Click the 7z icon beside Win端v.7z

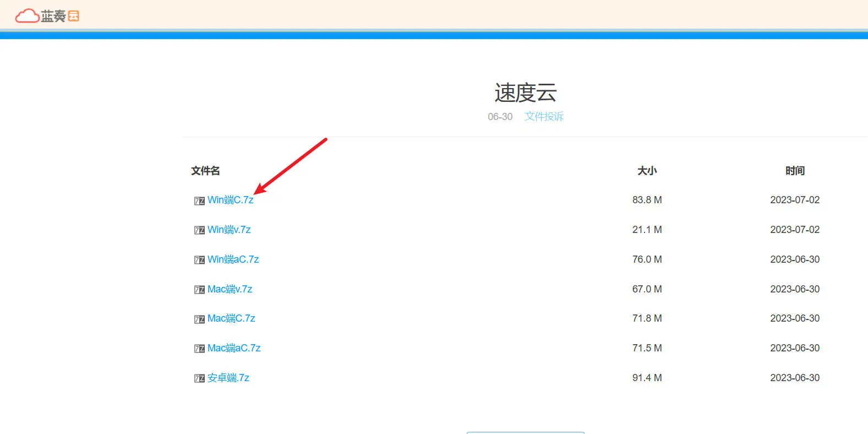tap(199, 230)
